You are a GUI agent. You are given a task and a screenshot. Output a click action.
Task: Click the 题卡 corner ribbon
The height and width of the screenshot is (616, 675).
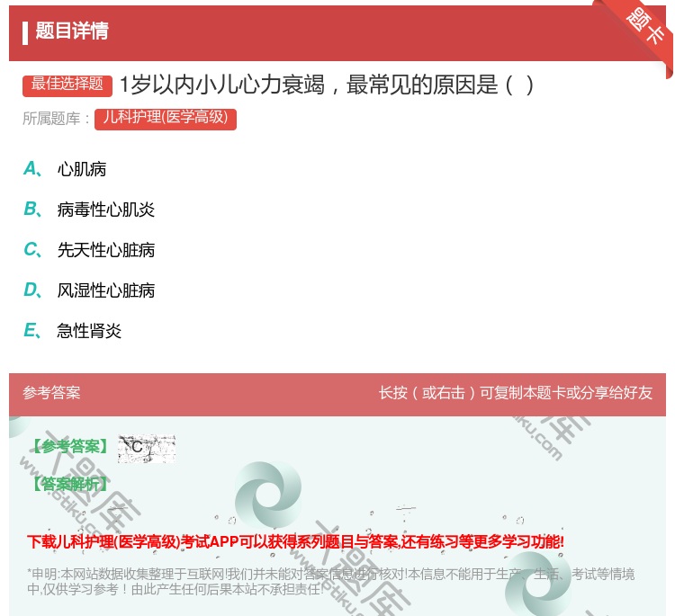coord(644,27)
